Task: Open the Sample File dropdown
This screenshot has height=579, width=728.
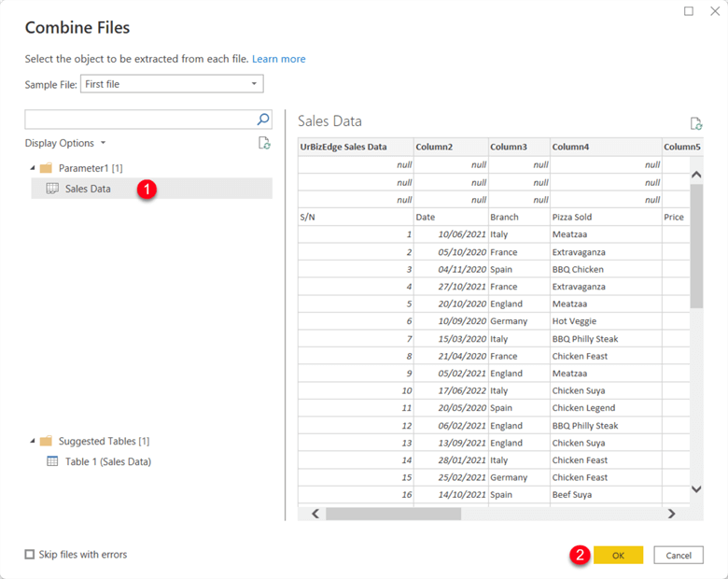Action: tap(254, 84)
